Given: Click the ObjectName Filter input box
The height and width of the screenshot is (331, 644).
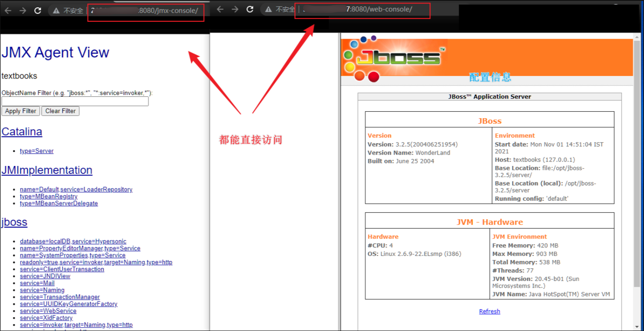Looking at the screenshot, I should [75, 101].
